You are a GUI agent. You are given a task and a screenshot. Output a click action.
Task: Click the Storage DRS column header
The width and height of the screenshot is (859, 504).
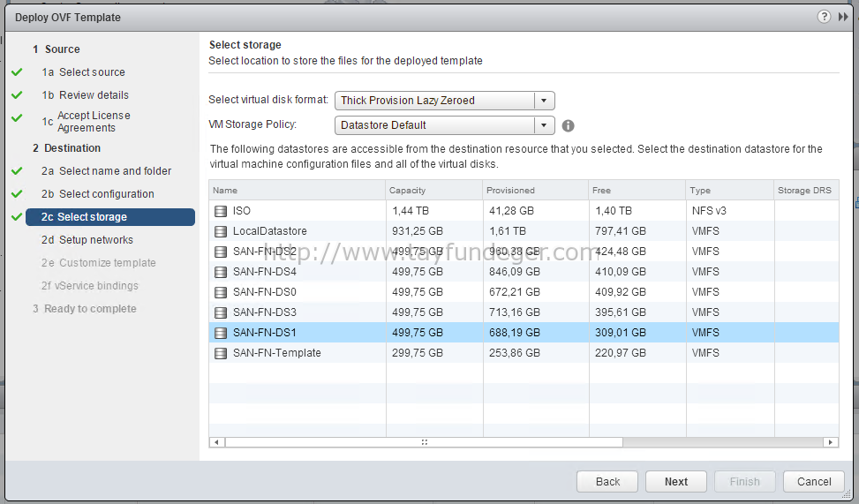pos(806,190)
